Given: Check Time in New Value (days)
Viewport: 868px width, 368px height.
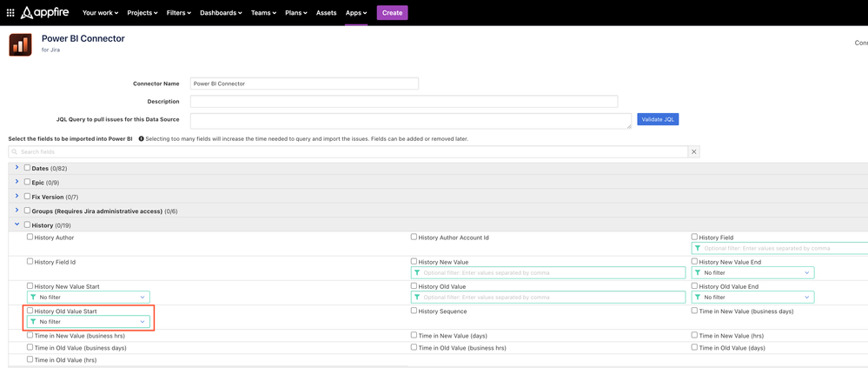Looking at the screenshot, I should [414, 335].
